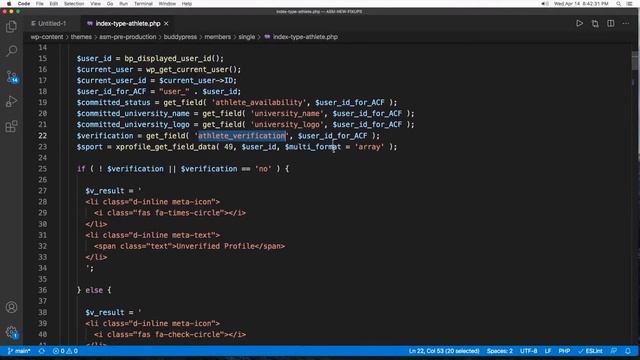Image resolution: width=640 pixels, height=360 pixels.
Task: Click the highlighted 'athlete_verification' text
Action: click(x=242, y=136)
